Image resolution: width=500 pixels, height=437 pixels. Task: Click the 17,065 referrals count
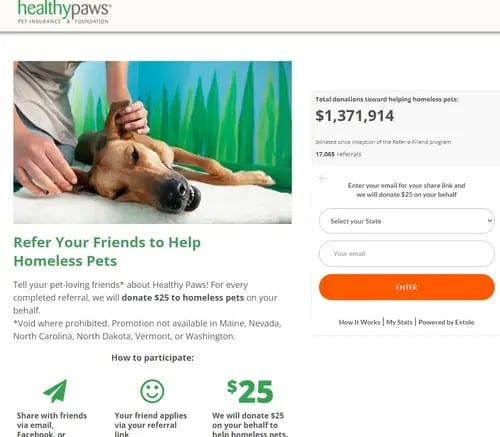pos(338,154)
